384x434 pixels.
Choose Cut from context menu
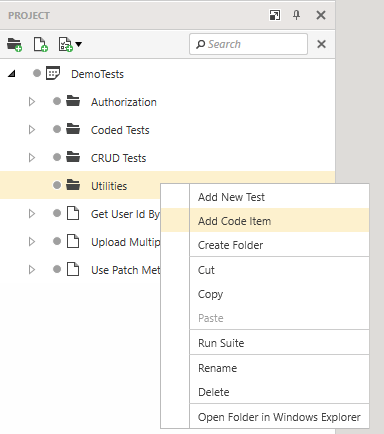click(x=265, y=270)
